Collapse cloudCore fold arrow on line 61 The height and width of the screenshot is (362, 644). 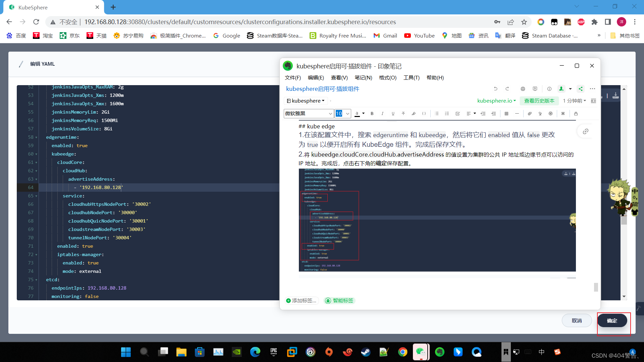coord(36,163)
